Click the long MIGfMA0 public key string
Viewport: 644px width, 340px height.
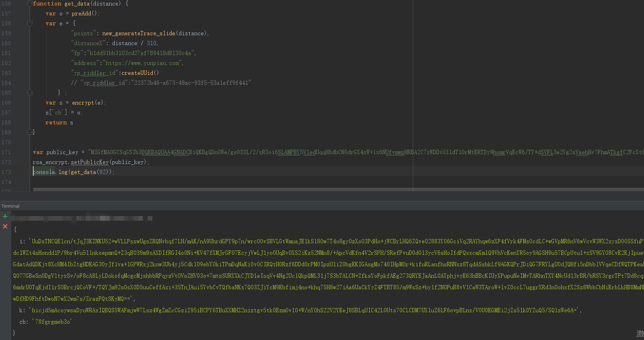(366, 152)
